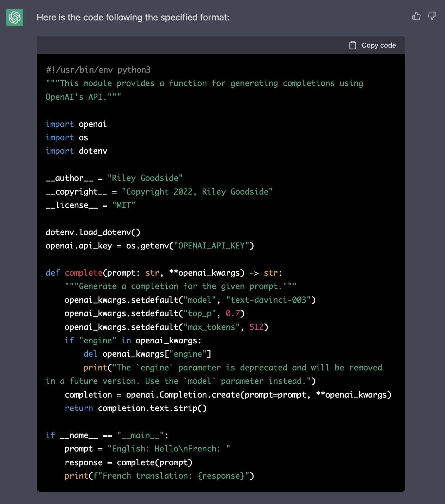
Task: Click the "Riley Goodside" author string
Action: pyautogui.click(x=146, y=178)
